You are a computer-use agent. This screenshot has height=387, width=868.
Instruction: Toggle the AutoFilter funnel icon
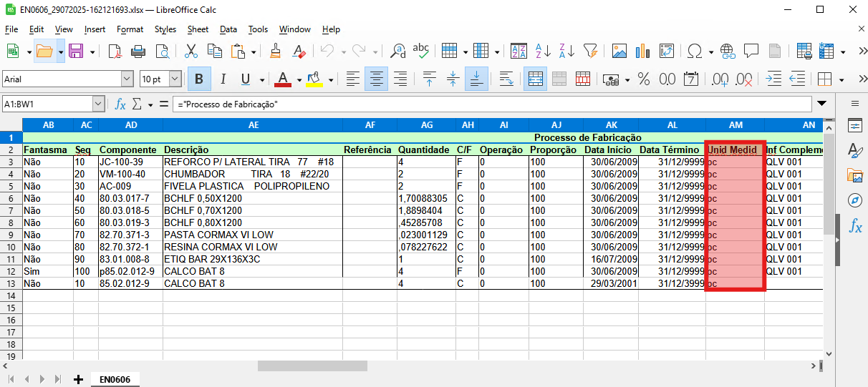(590, 52)
